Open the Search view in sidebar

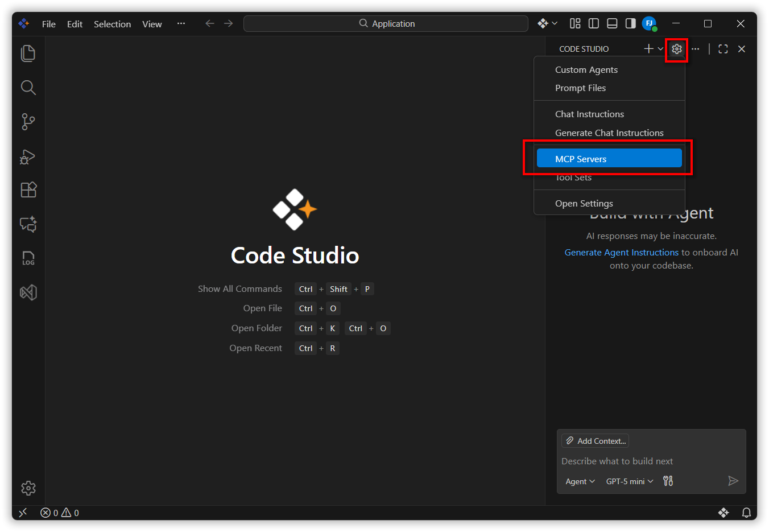pyautogui.click(x=28, y=88)
